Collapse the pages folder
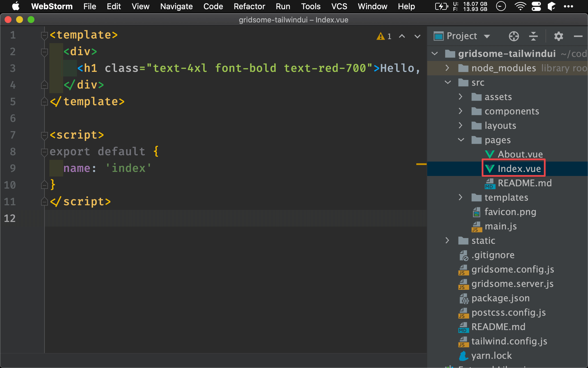 (x=461, y=140)
